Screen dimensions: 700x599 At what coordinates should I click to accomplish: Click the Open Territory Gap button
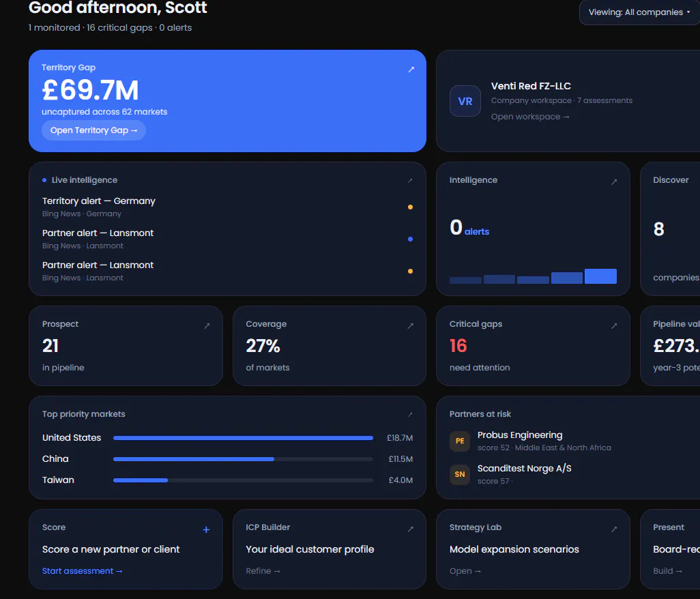pos(93,130)
